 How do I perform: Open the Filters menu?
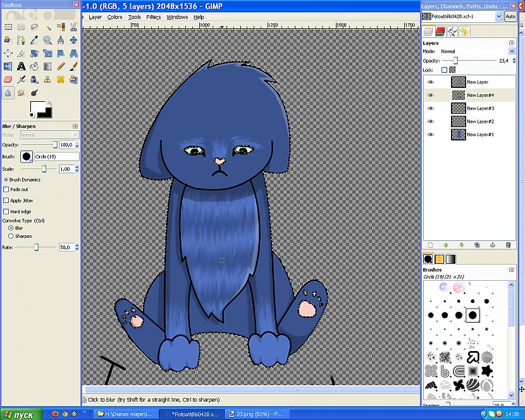tap(153, 17)
